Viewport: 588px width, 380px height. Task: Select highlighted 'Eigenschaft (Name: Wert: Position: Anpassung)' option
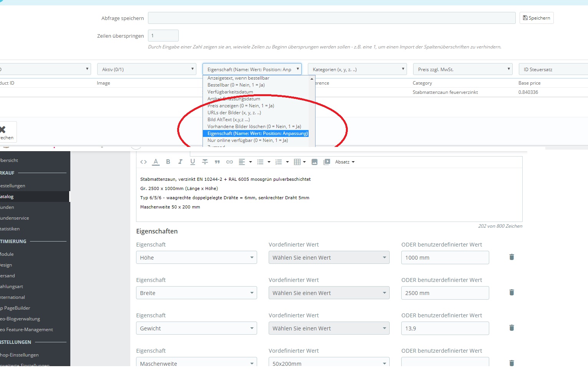[256, 133]
